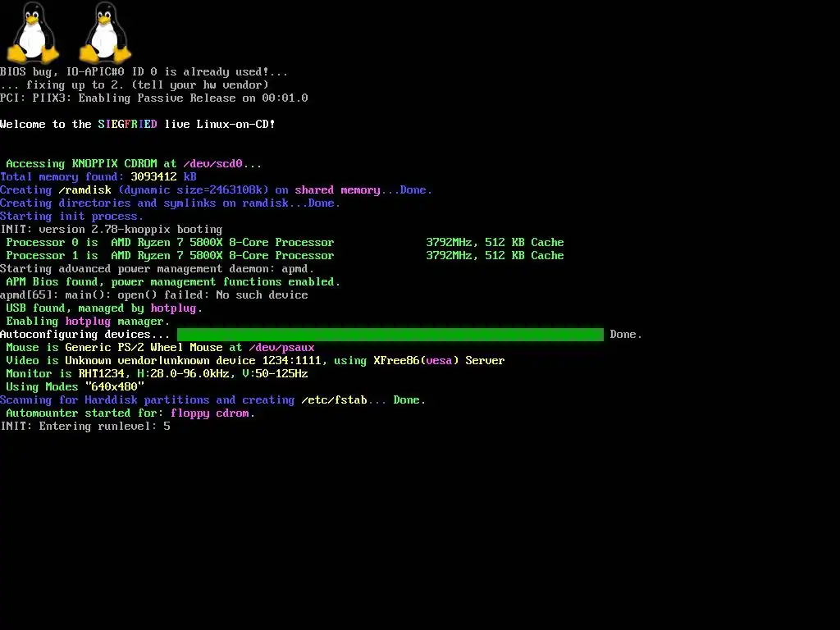Click 'Done.' after the green progress bar

click(626, 335)
